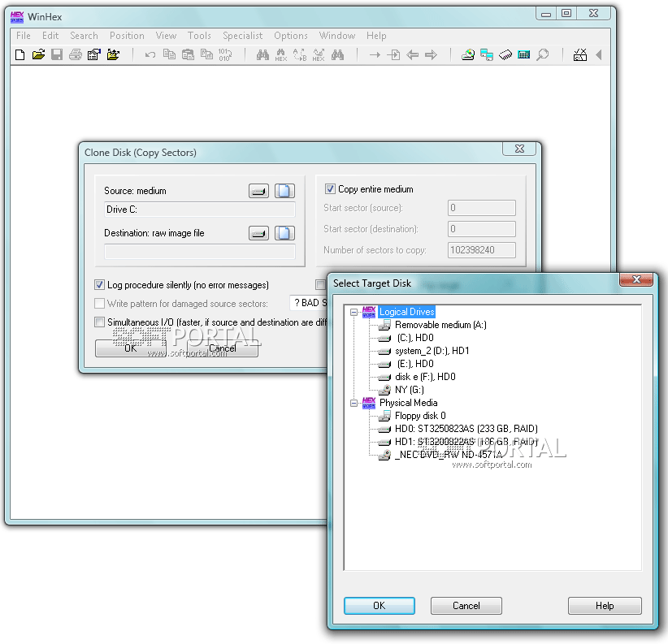The width and height of the screenshot is (668, 644).
Task: Open the Options menu
Action: (x=291, y=36)
